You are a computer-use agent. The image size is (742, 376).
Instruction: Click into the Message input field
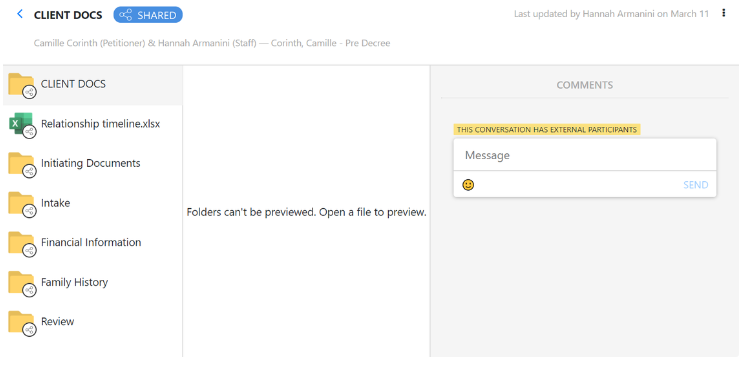[x=585, y=155]
